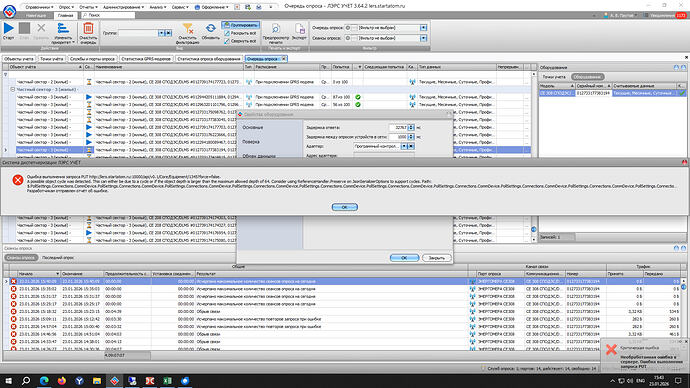Screen dimensions: 690x388
Task: Click the error icon in 23.01.2026 15:35:03 session row
Action: [x=13, y=289]
